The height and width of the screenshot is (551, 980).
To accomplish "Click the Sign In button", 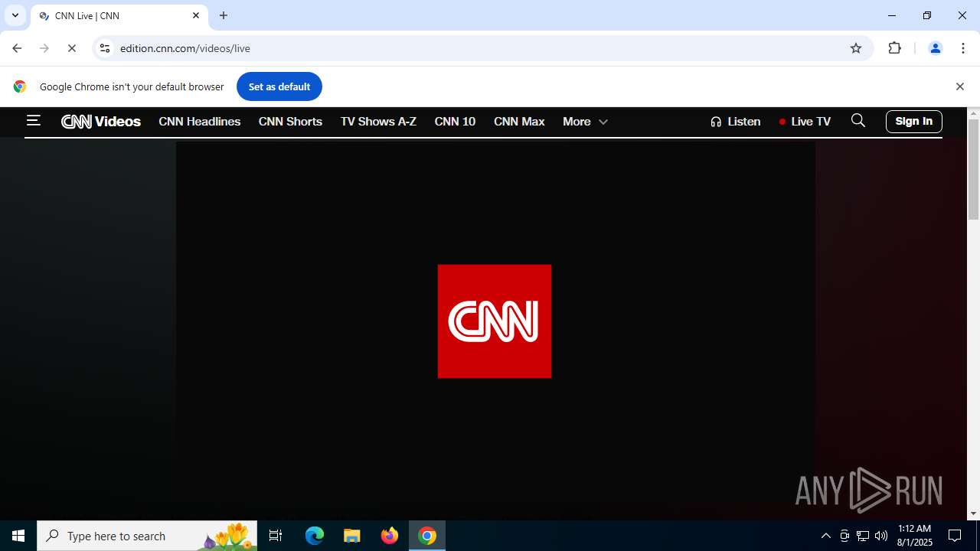I will pos(914,121).
